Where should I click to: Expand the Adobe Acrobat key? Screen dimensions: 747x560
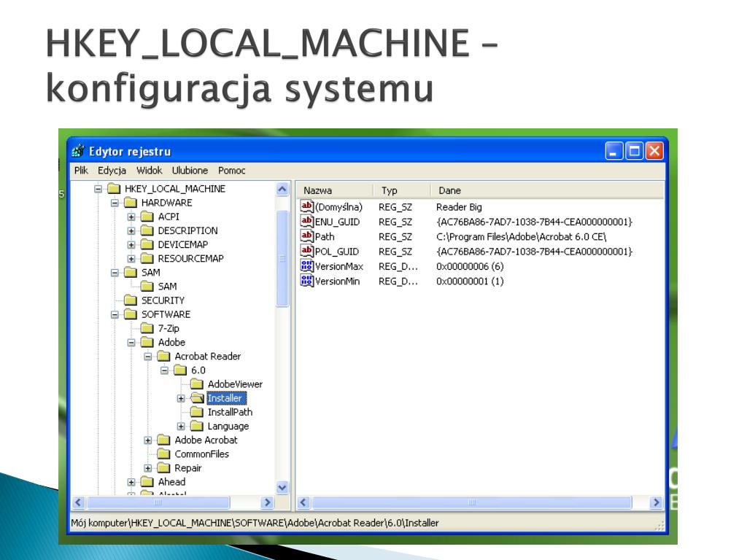click(x=147, y=440)
